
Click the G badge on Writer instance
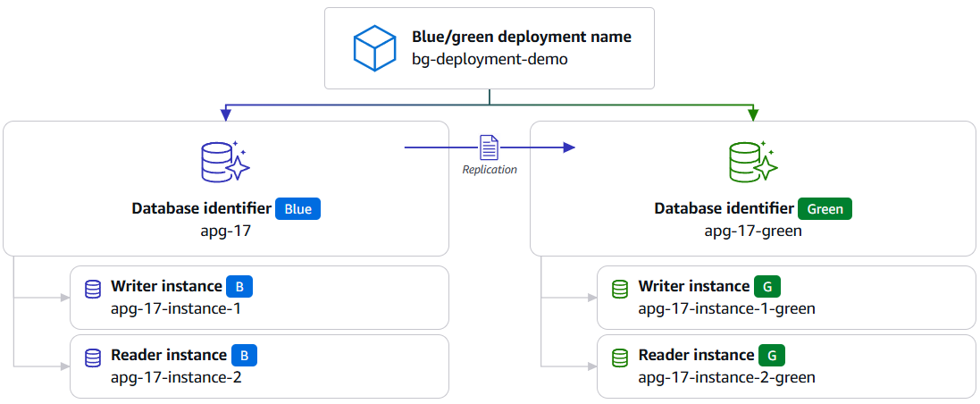(766, 287)
